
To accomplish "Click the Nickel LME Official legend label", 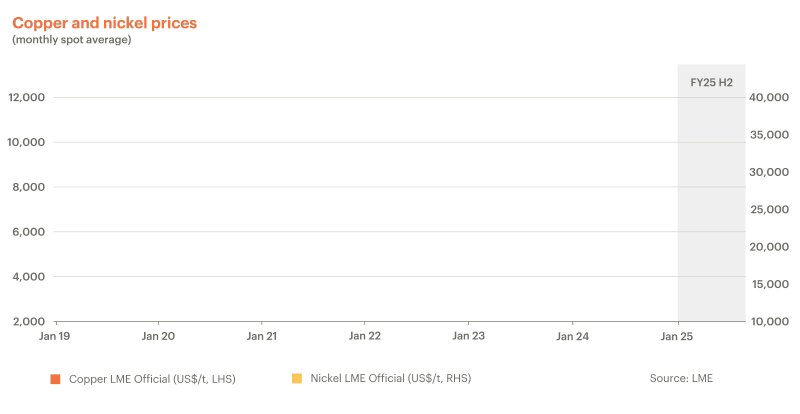I will (390, 379).
